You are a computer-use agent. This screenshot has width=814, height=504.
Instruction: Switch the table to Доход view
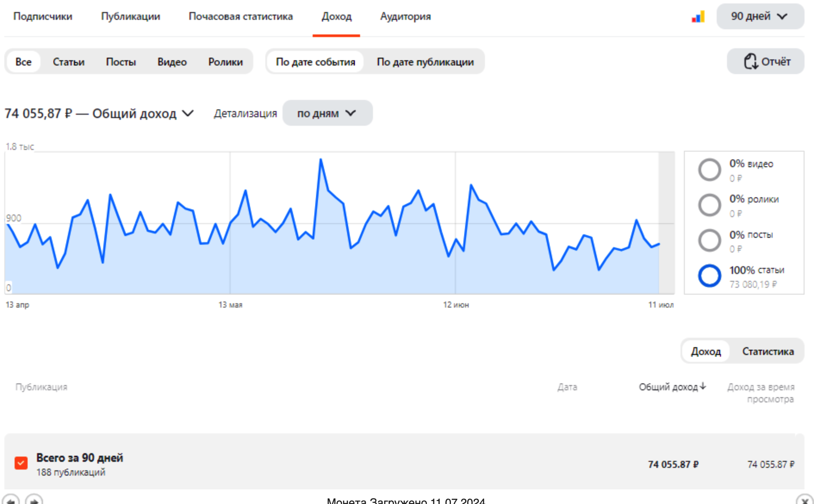(x=706, y=351)
